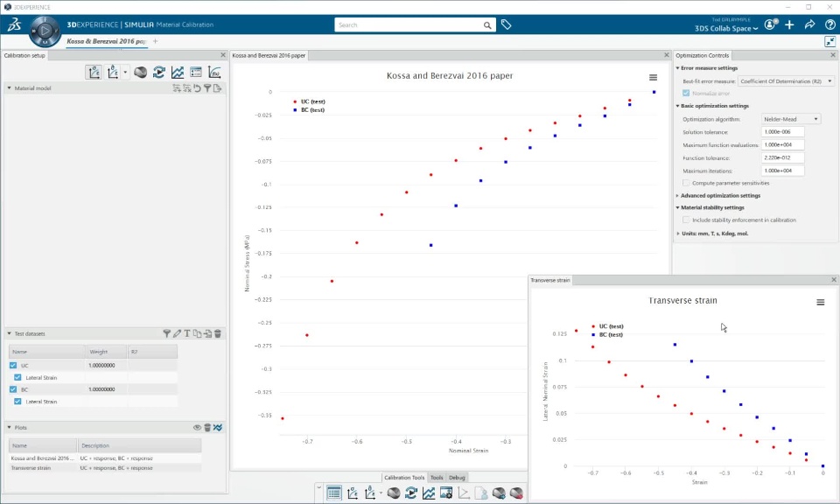Screen dimensions: 840x504
Task: Collapse the Test datasets section
Action: pos(9,333)
